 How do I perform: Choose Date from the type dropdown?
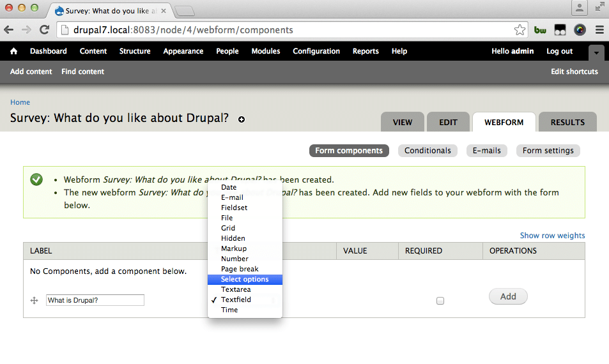(x=245, y=187)
